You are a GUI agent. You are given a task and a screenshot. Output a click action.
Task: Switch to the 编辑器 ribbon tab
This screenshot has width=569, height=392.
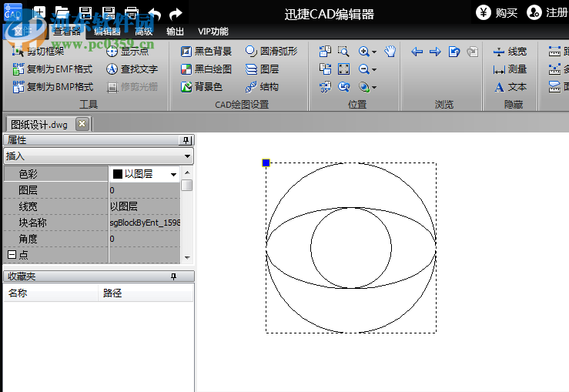[107, 32]
